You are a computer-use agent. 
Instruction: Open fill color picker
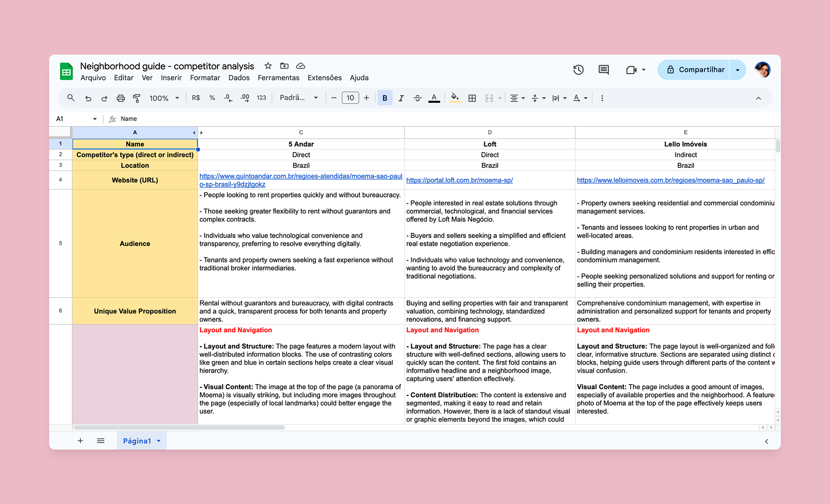click(x=455, y=98)
